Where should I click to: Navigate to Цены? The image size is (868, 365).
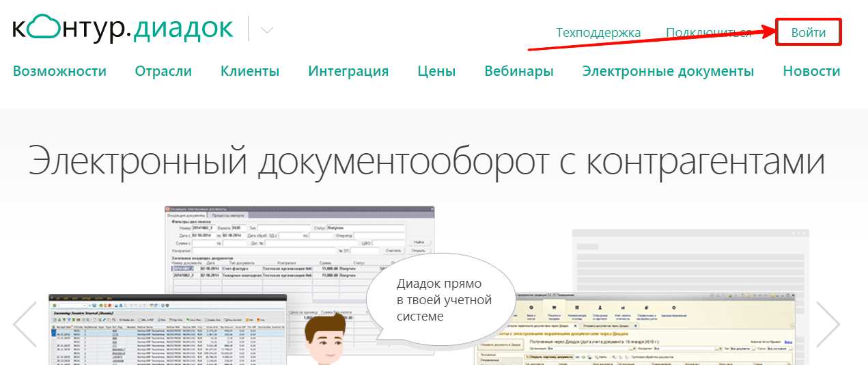436,71
